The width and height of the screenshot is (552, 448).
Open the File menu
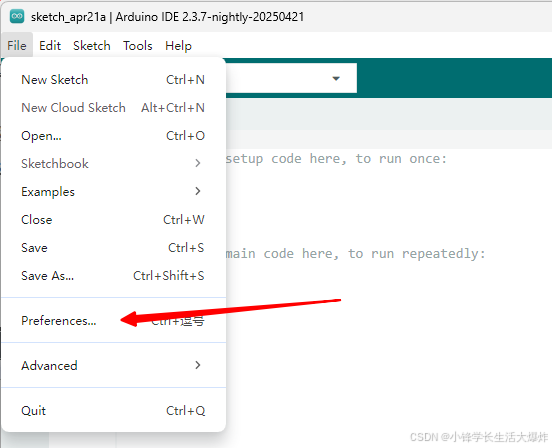pos(17,45)
